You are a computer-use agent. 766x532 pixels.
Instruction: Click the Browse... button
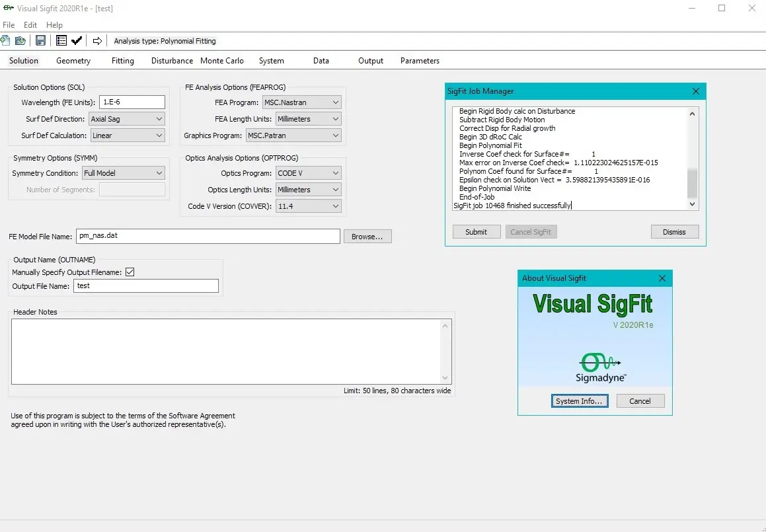coord(367,237)
